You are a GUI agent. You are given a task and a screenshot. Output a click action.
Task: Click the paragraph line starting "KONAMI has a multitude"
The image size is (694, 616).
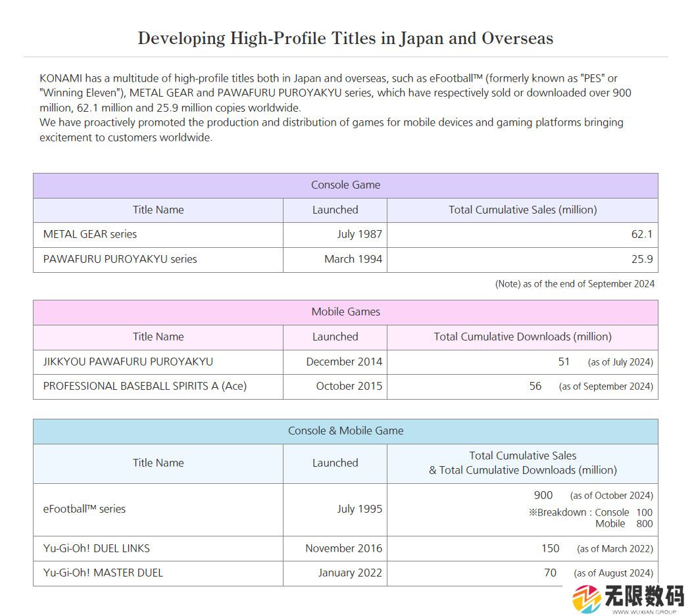tap(328, 78)
